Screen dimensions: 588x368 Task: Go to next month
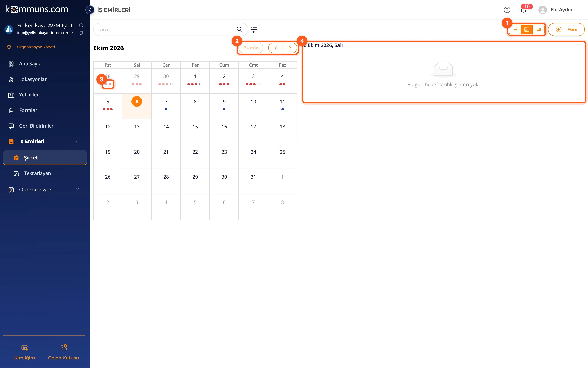coord(290,48)
